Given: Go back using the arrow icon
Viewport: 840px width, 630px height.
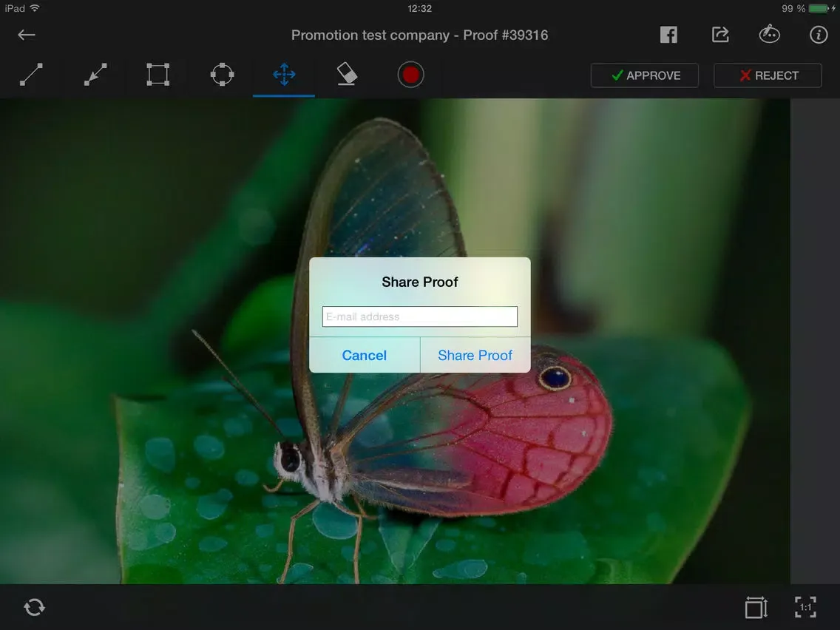Looking at the screenshot, I should [x=27, y=35].
